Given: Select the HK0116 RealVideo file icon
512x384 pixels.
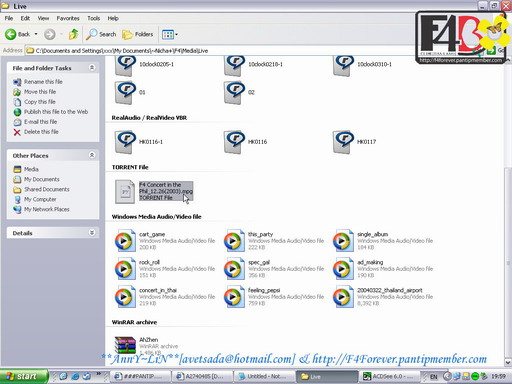Looking at the screenshot, I should point(234,142).
